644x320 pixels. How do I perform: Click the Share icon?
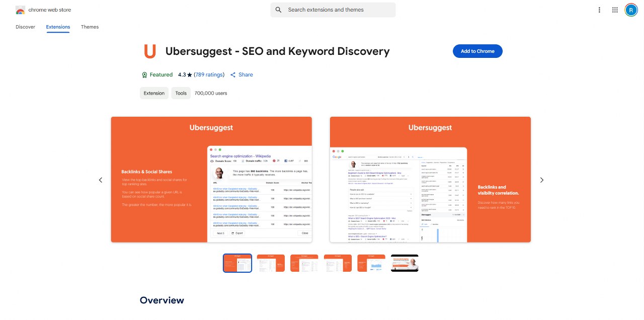click(x=233, y=75)
